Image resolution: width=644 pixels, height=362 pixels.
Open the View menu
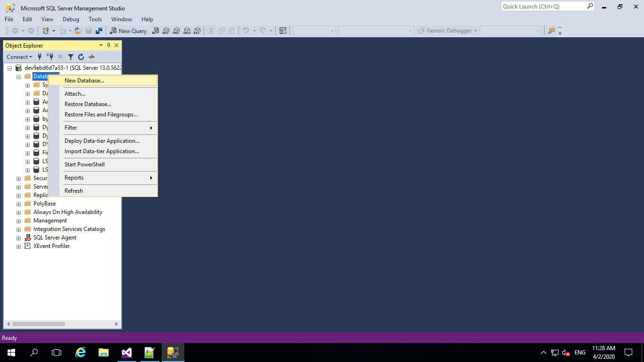click(47, 19)
